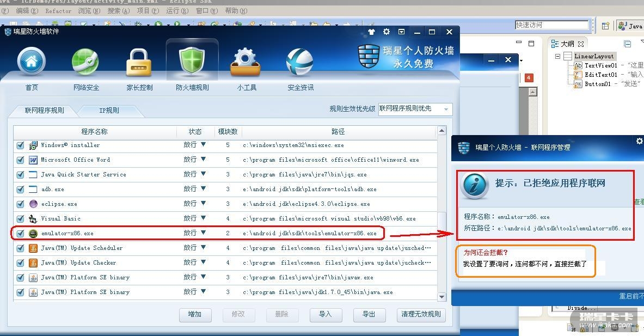Image resolution: width=644 pixels, height=336 pixels.
Task: Open the 小工具 gear toolbox icon
Action: click(x=245, y=63)
